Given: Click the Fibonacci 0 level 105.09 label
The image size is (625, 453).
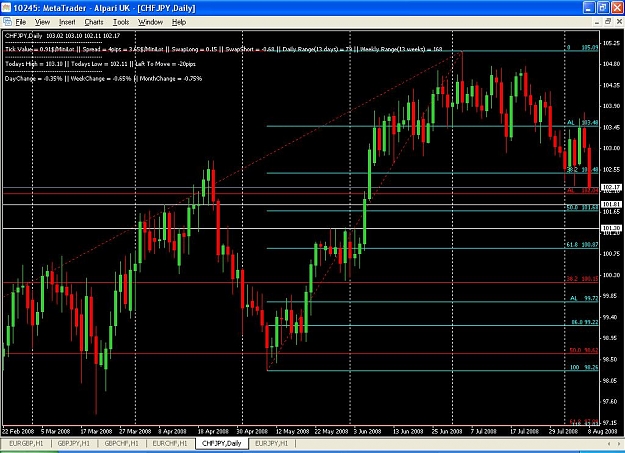Looking at the screenshot, I should pos(582,47).
